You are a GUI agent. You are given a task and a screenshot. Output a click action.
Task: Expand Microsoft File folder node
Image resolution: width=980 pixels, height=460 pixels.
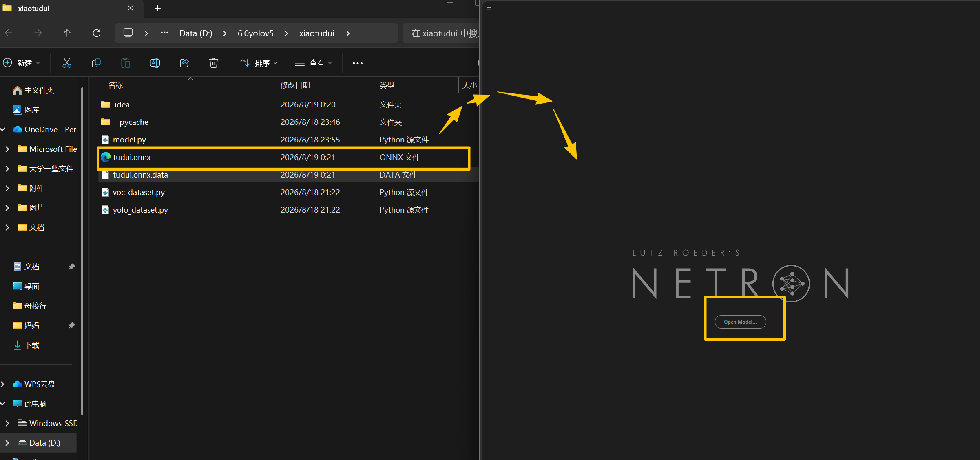tap(7, 149)
